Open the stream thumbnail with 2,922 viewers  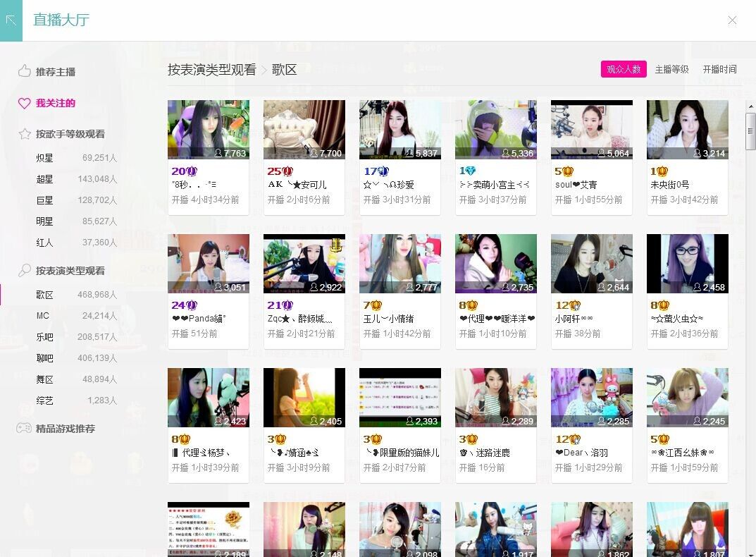tap(304, 264)
